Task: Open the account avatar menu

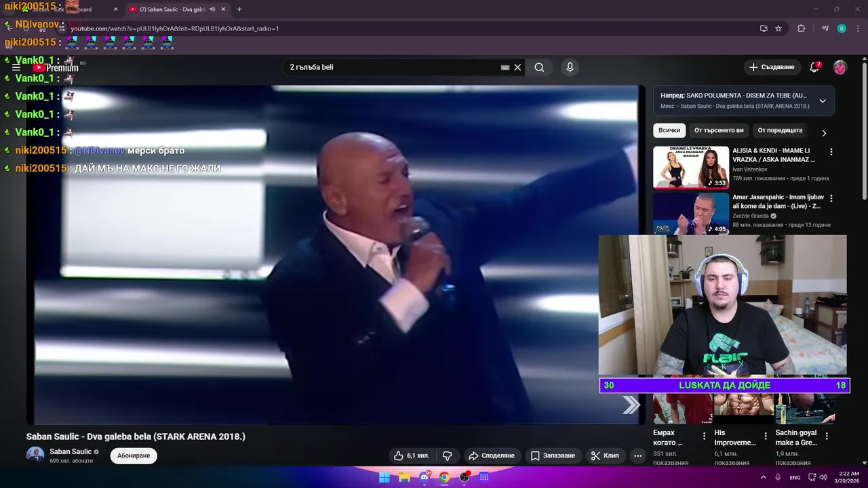Action: pyautogui.click(x=840, y=67)
